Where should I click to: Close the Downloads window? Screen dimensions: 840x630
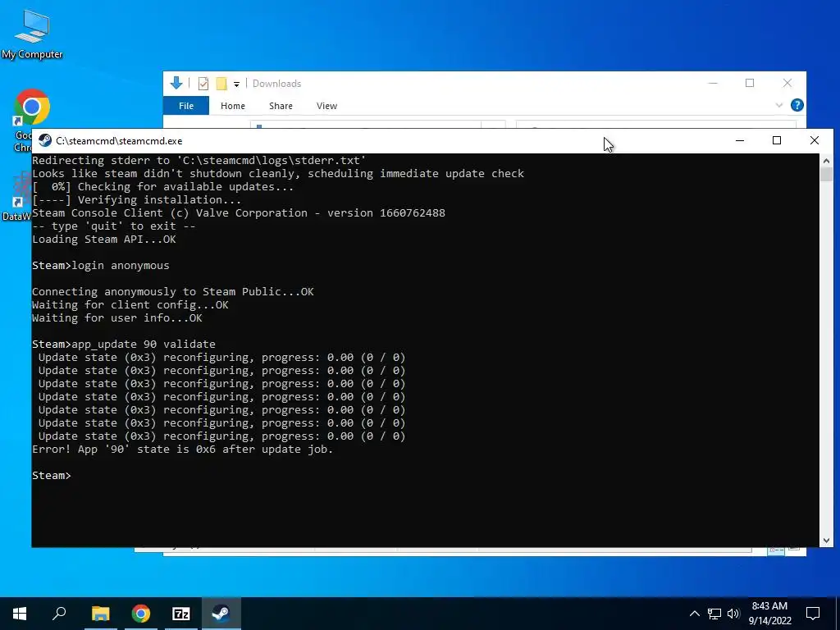coord(787,83)
